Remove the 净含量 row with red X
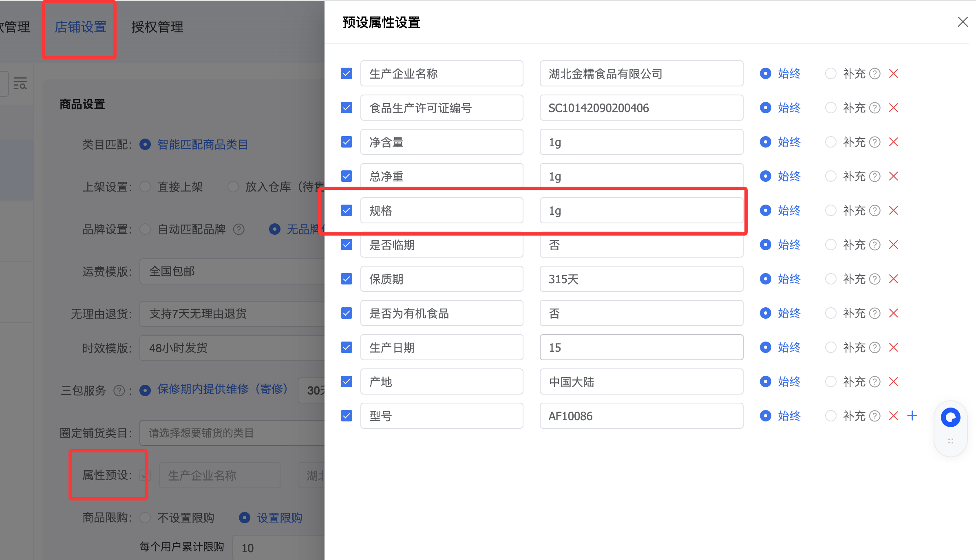976x560 pixels. 893,142
